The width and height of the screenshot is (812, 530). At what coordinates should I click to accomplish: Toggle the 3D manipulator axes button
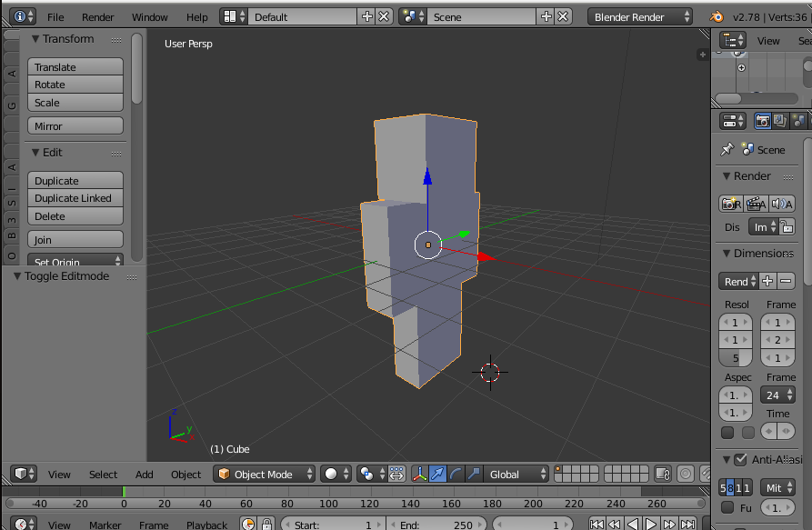pos(419,474)
